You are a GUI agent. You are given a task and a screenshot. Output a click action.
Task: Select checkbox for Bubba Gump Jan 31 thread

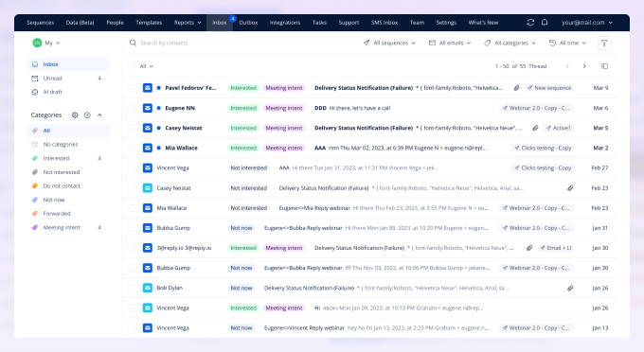click(x=132, y=228)
